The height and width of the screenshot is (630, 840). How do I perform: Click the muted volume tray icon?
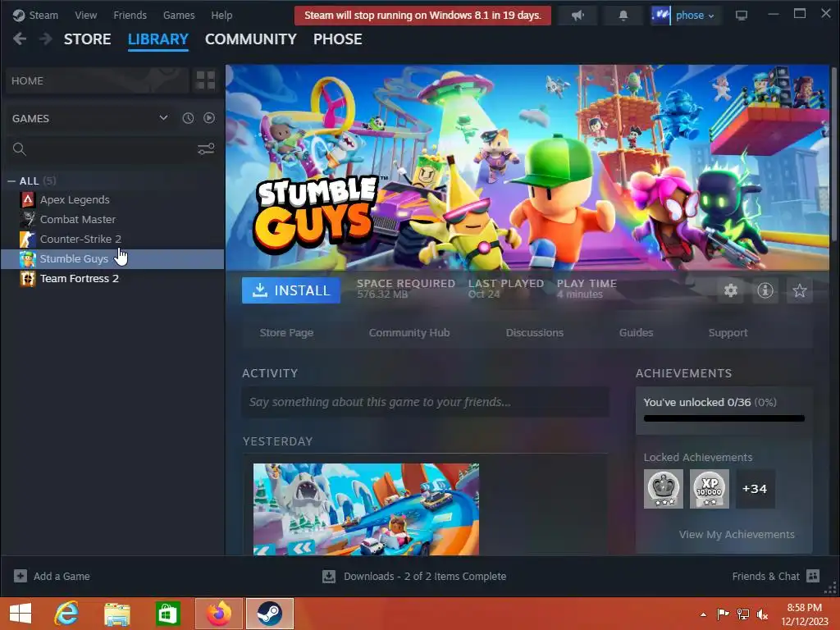(763, 614)
